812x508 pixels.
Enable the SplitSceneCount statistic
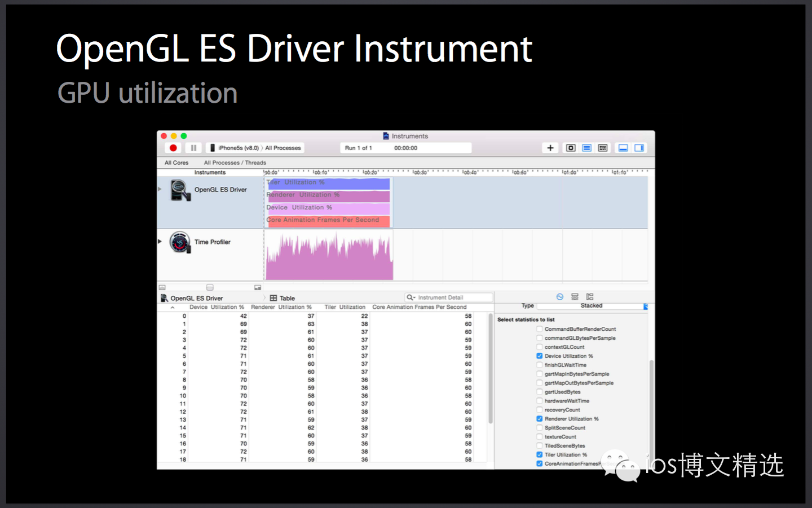tap(540, 428)
